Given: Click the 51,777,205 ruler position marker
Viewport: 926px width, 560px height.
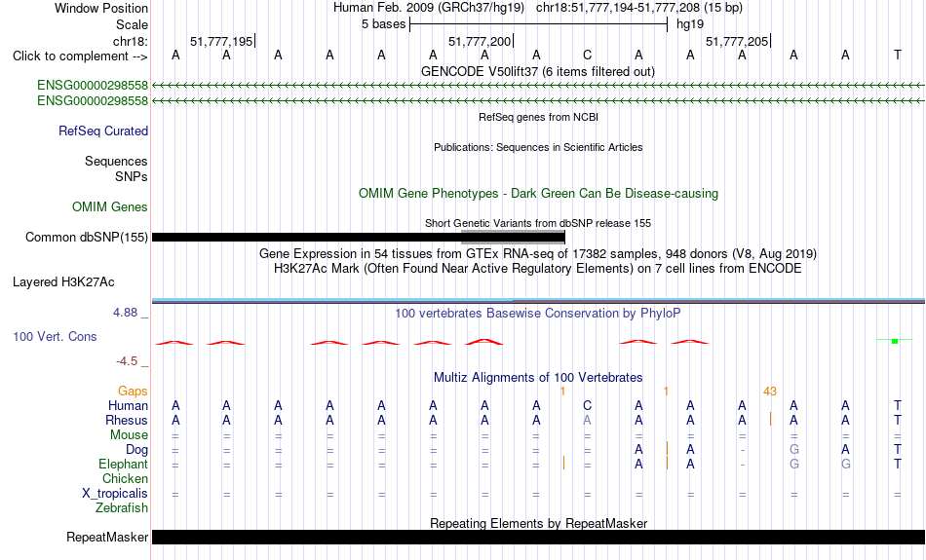Looking at the screenshot, I should [x=737, y=41].
